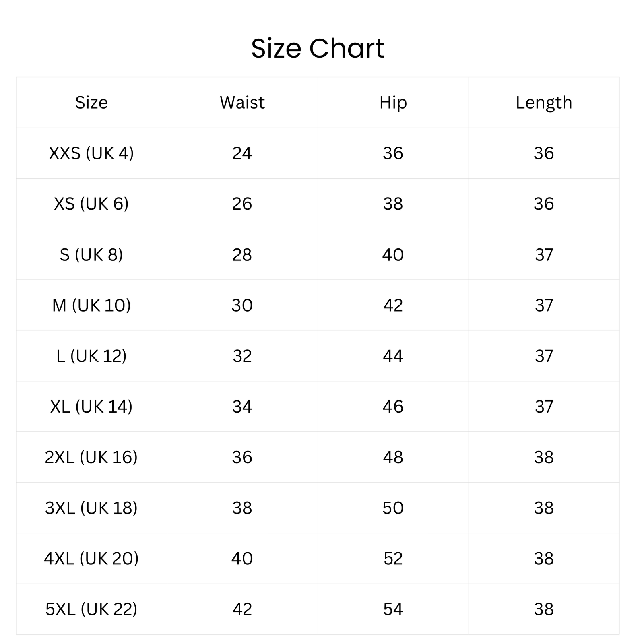Screen dimensions: 644x644
Task: Select the Waist column header
Action: tap(242, 103)
